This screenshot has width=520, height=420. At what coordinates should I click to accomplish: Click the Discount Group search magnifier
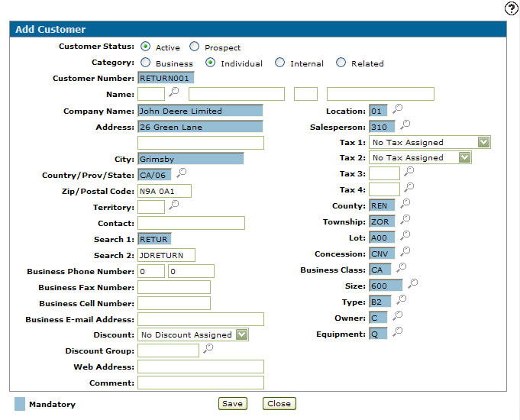(208, 349)
